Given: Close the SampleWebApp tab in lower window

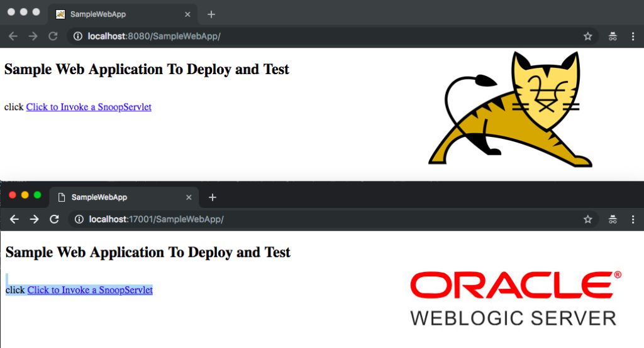Looking at the screenshot, I should [x=189, y=197].
